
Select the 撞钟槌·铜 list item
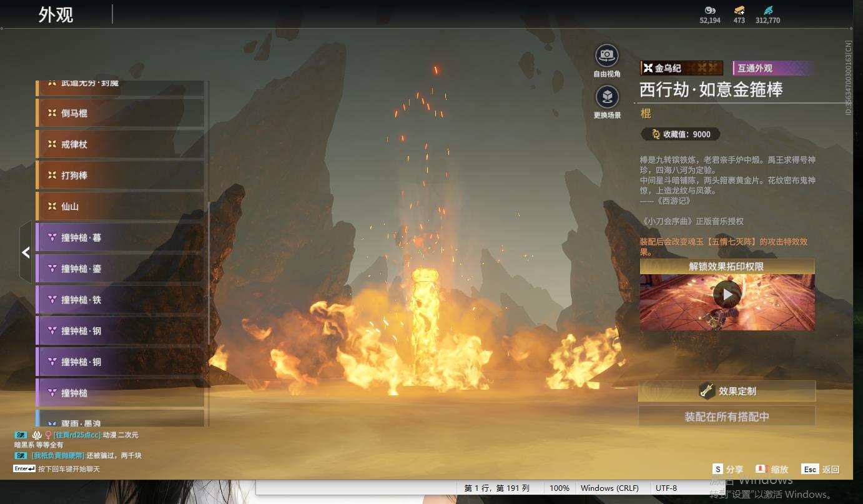(121, 362)
